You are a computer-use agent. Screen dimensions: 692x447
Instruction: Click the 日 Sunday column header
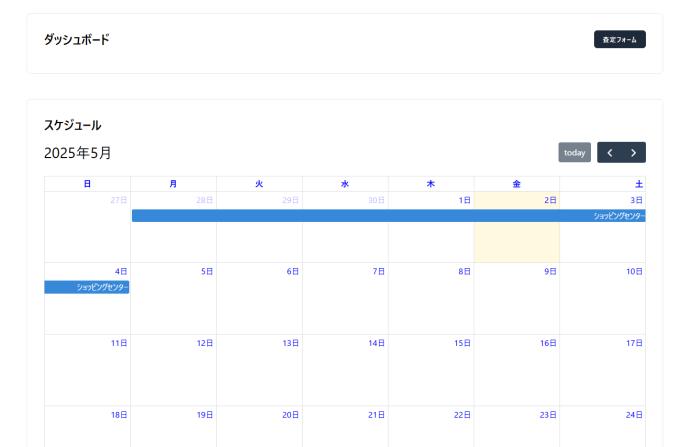(87, 184)
